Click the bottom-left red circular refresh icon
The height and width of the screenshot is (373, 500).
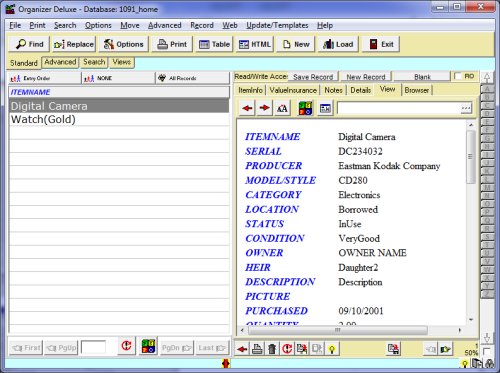pos(126,346)
